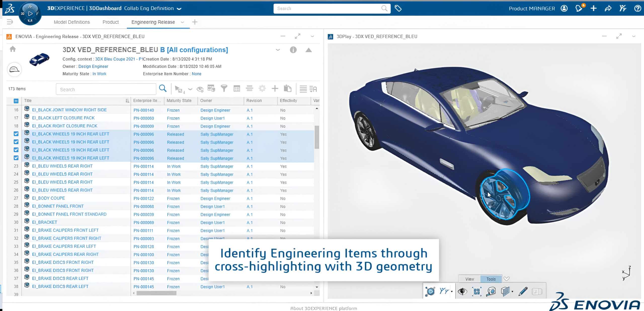This screenshot has width=644, height=311.
Task: Open EI_BODY COUPE item link
Action: (x=48, y=198)
